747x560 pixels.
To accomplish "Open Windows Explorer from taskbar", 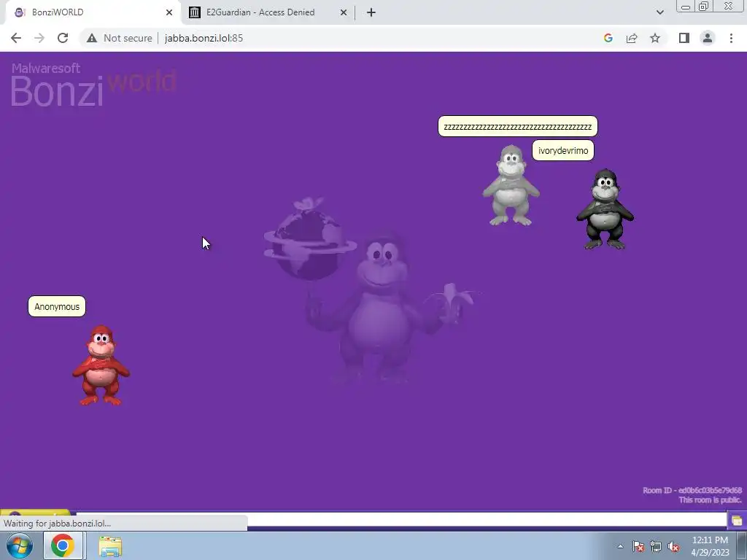I will coord(110,545).
